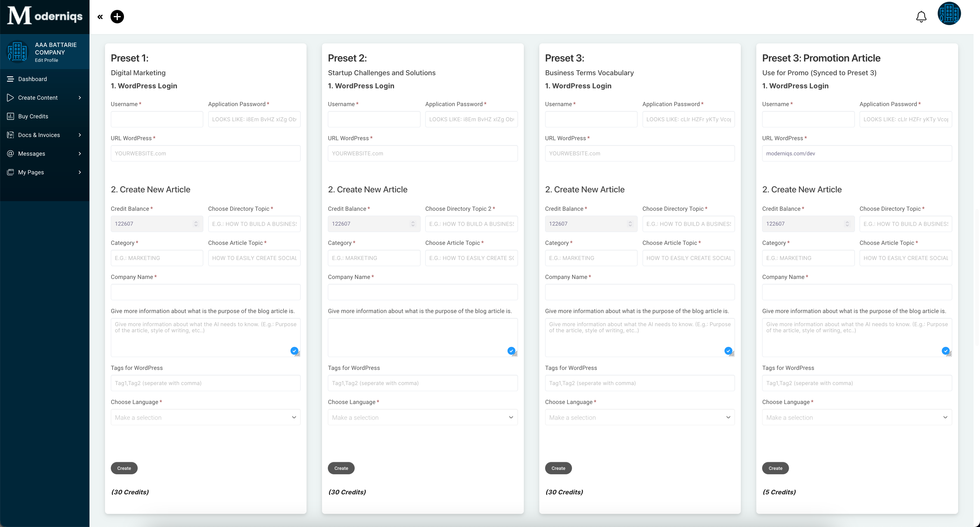Collapse the sidebar with double-chevron icon
Image resolution: width=980 pixels, height=527 pixels.
point(100,17)
